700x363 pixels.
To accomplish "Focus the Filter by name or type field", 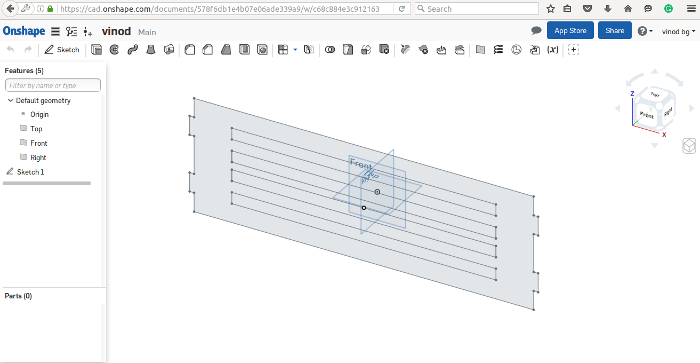I will tap(53, 85).
